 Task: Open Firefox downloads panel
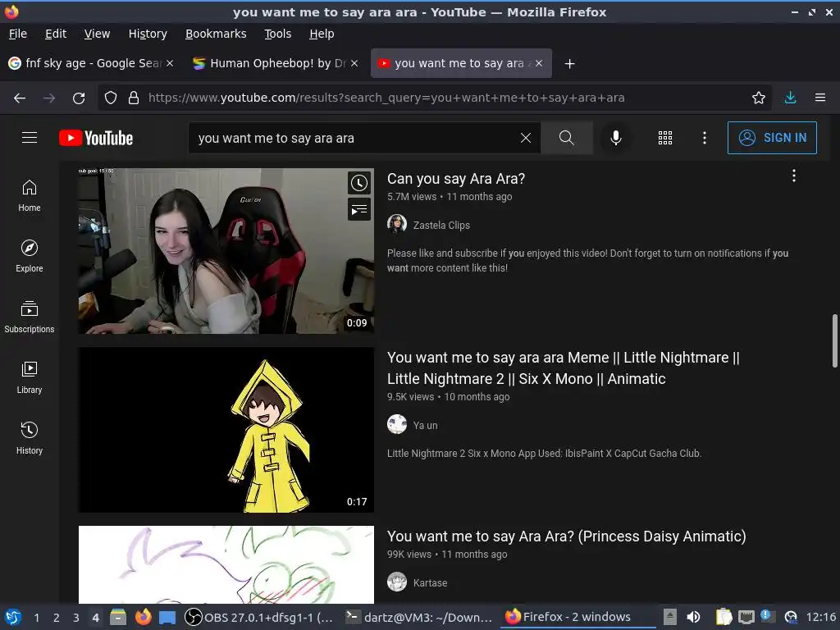(x=790, y=98)
